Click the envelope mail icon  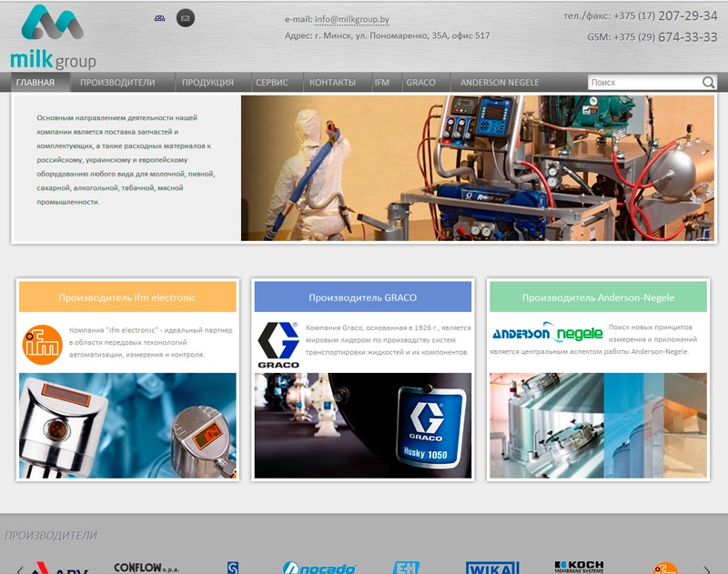pyautogui.click(x=186, y=18)
